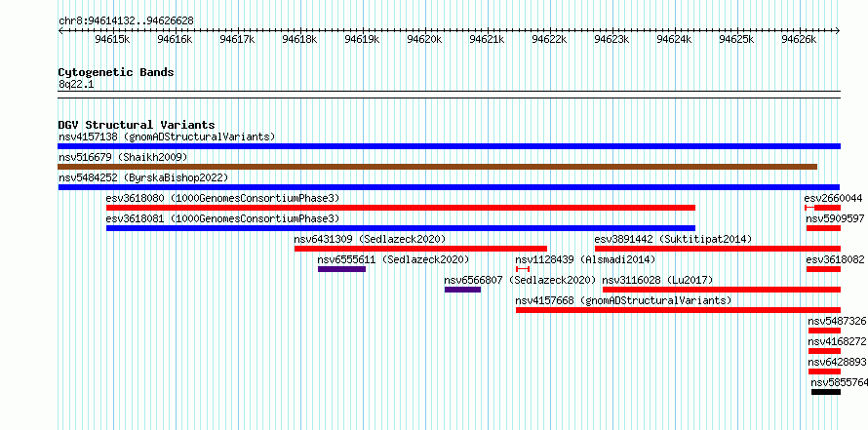Open the nsv5909597 text label
868x430 pixels.
pyautogui.click(x=835, y=218)
